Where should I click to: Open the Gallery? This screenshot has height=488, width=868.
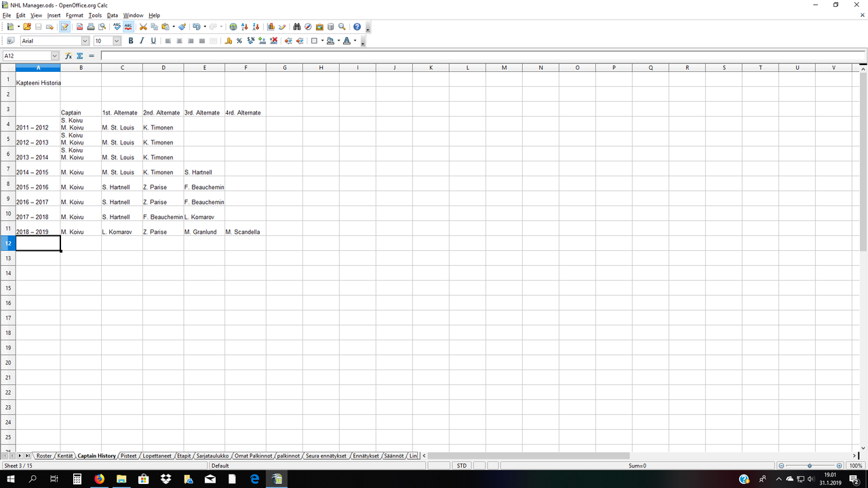(319, 26)
